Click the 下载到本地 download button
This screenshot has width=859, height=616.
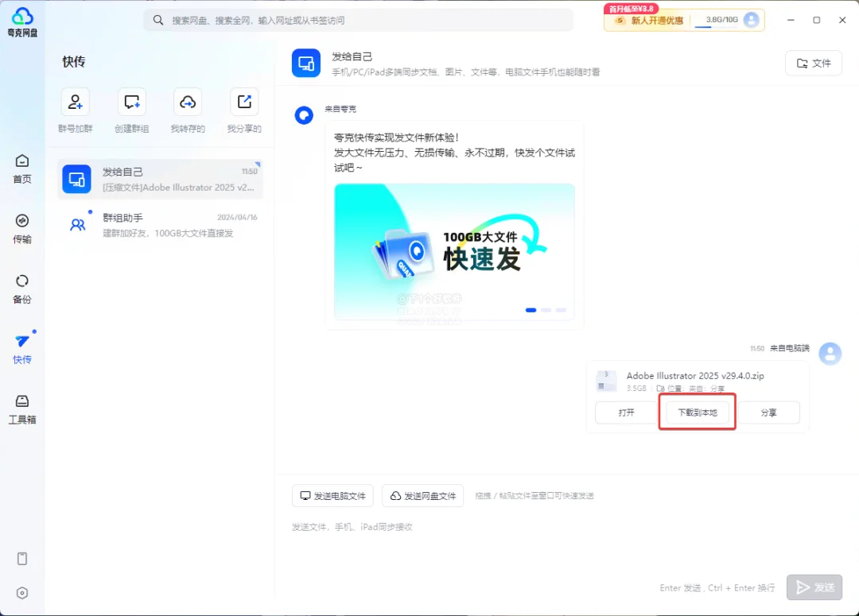pos(698,413)
